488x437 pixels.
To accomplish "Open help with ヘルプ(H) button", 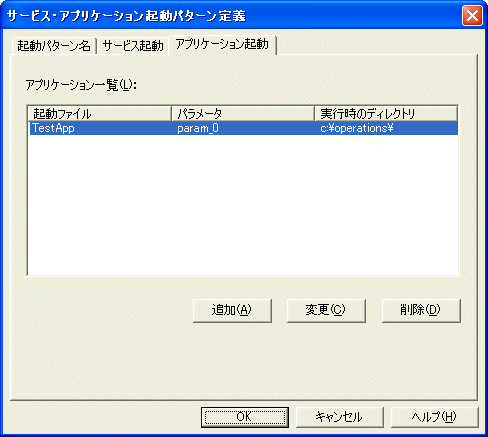I will click(x=434, y=417).
